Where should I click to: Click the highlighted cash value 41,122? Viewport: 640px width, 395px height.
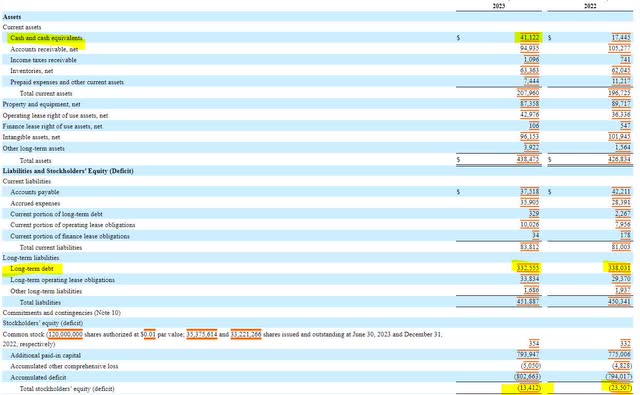tap(529, 38)
